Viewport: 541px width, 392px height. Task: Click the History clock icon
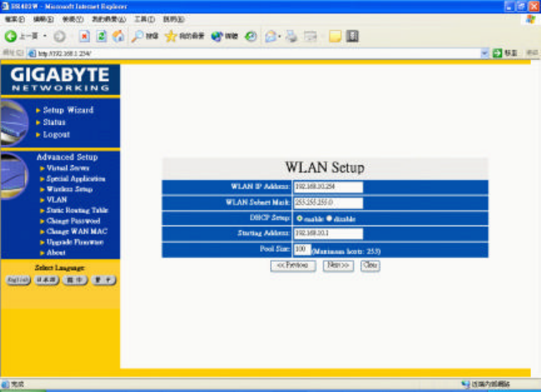tap(251, 36)
